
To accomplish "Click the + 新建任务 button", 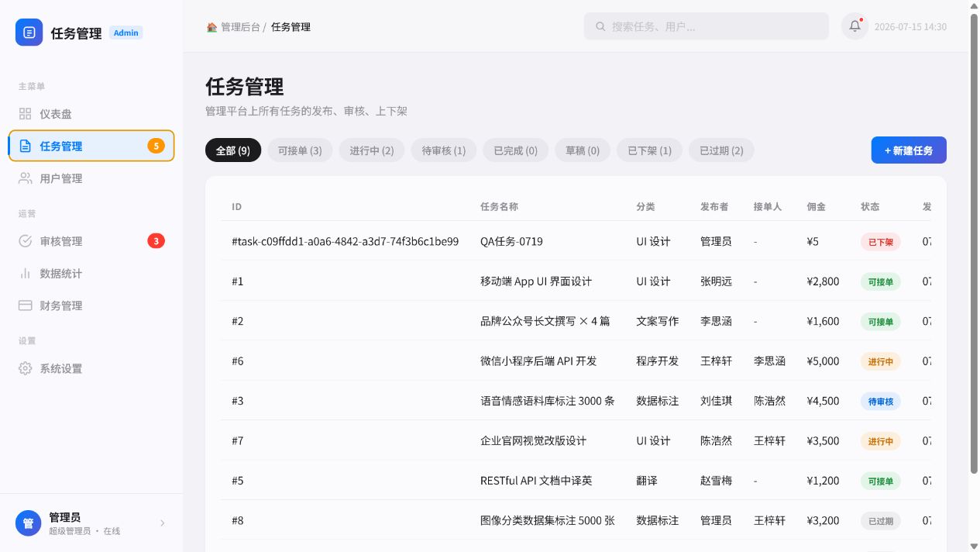I will click(x=909, y=150).
